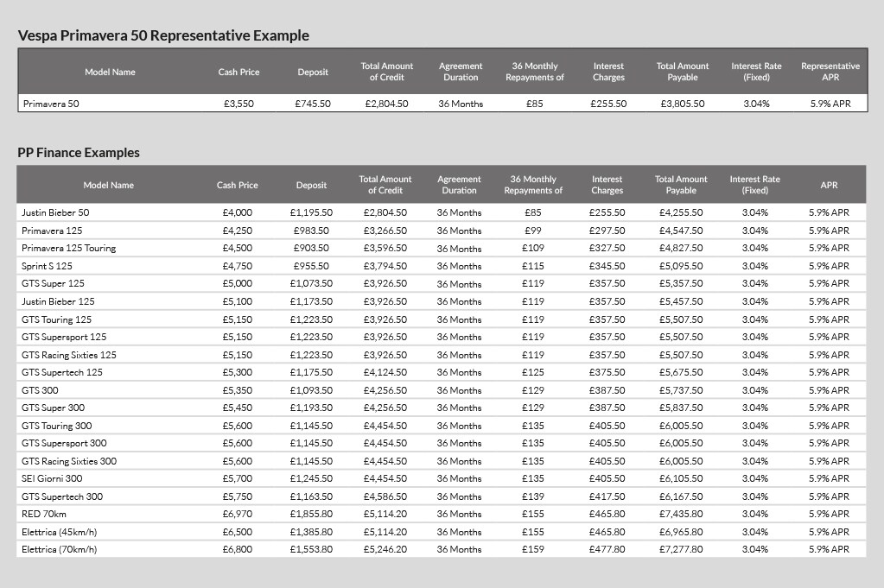Select the Cash Price header in PP Finance table
The image size is (884, 588).
(x=238, y=185)
